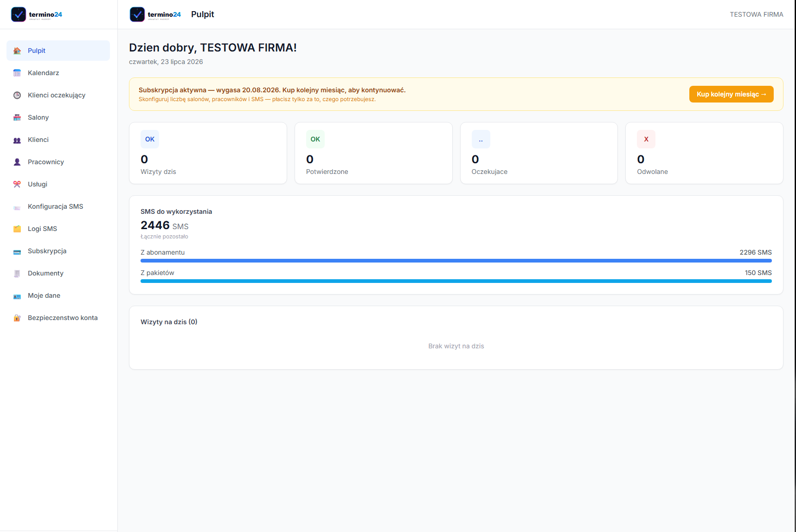Open Konfiguracja SMS settings
Screen dimensions: 796x532
pyautogui.click(x=58, y=206)
